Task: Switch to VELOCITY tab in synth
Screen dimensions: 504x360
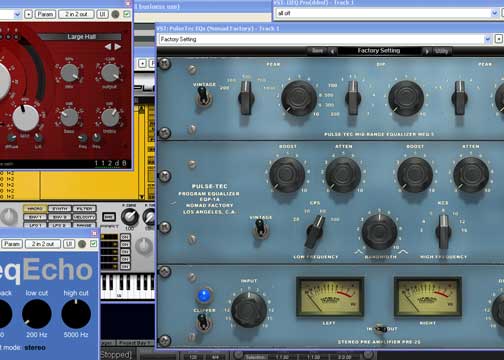Action: click(84, 217)
